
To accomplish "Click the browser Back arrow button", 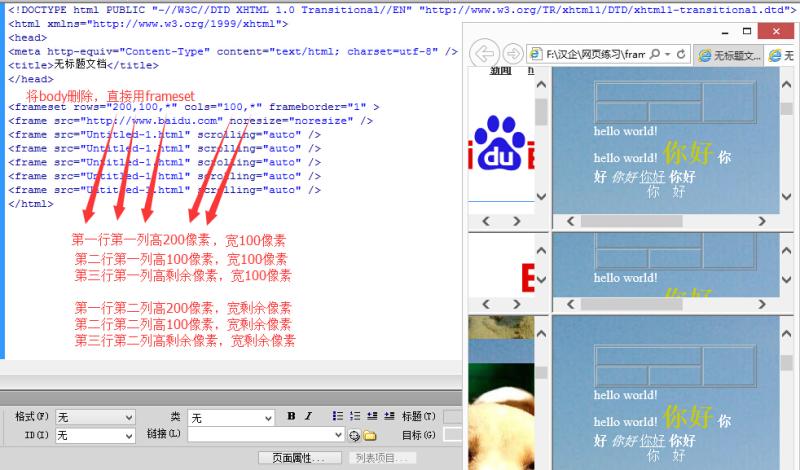I will pyautogui.click(x=485, y=53).
